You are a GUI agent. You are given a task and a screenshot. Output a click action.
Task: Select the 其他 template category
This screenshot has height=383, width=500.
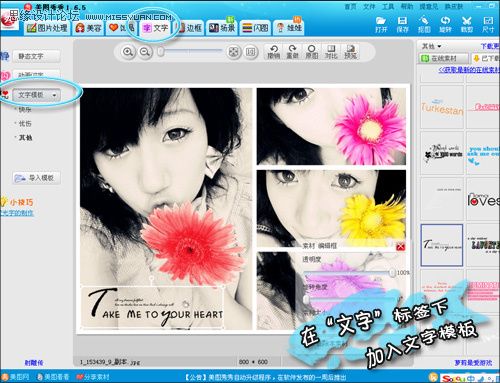[x=25, y=137]
